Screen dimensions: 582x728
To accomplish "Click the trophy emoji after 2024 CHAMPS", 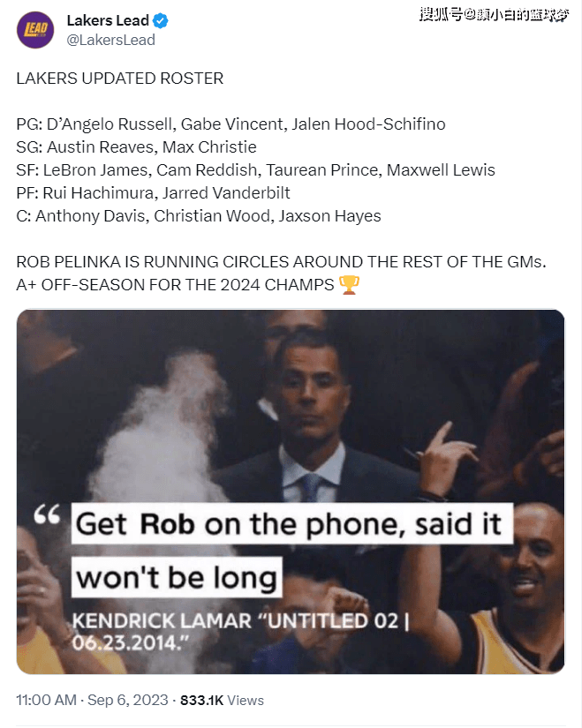I will pos(349,285).
